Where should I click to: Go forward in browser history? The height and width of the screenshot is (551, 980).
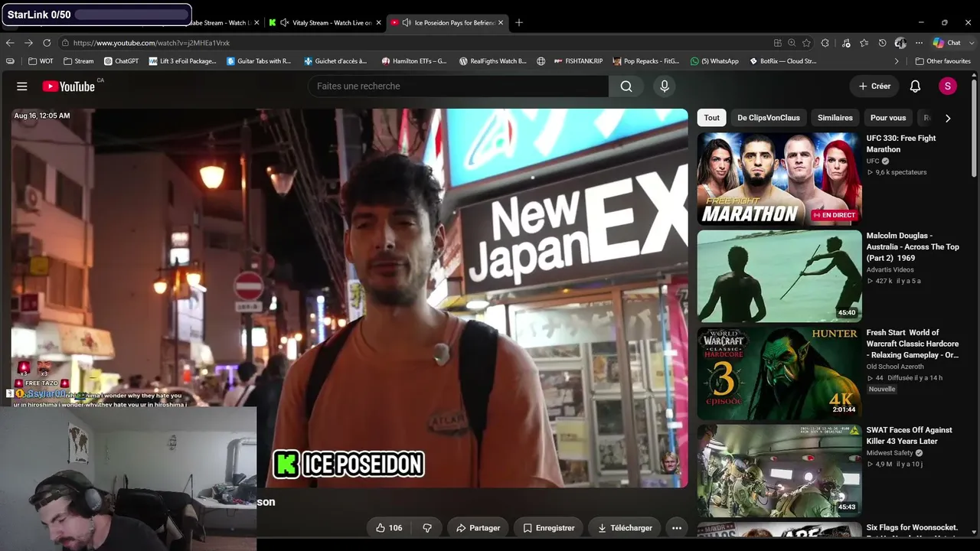click(x=28, y=43)
